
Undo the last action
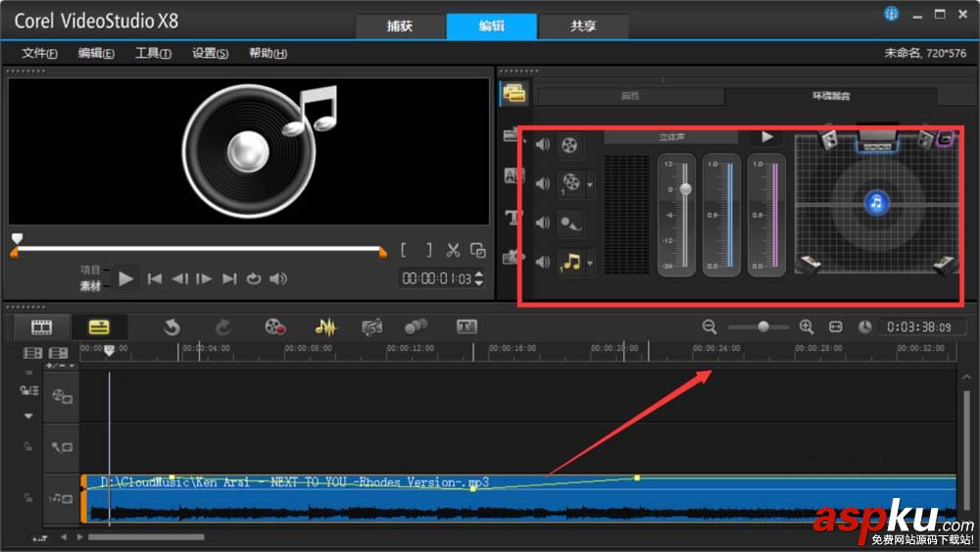pos(171,326)
